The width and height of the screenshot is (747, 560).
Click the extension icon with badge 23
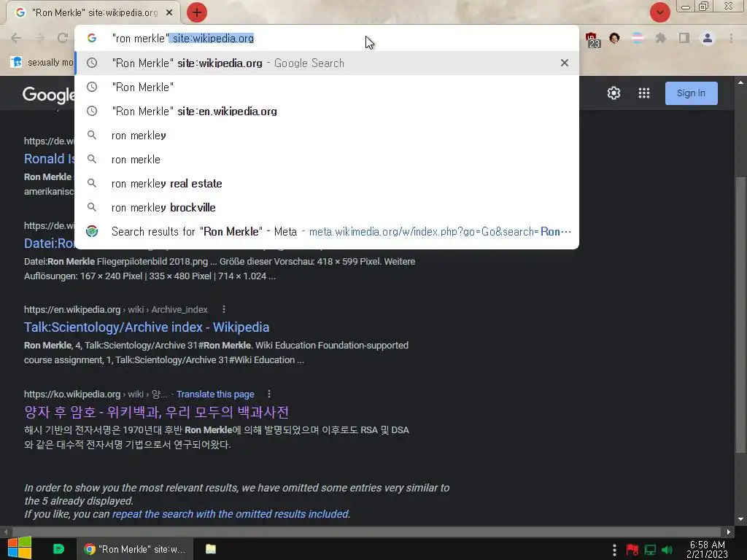pyautogui.click(x=592, y=39)
